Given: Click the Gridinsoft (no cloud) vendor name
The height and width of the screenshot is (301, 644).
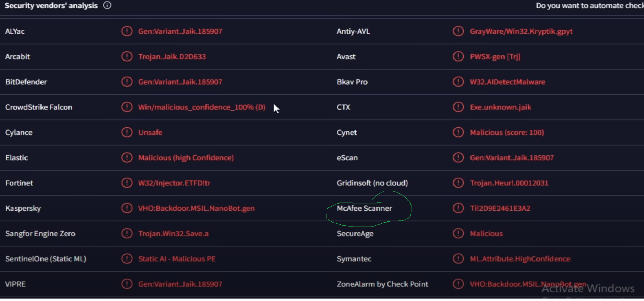Looking at the screenshot, I should point(372,183).
